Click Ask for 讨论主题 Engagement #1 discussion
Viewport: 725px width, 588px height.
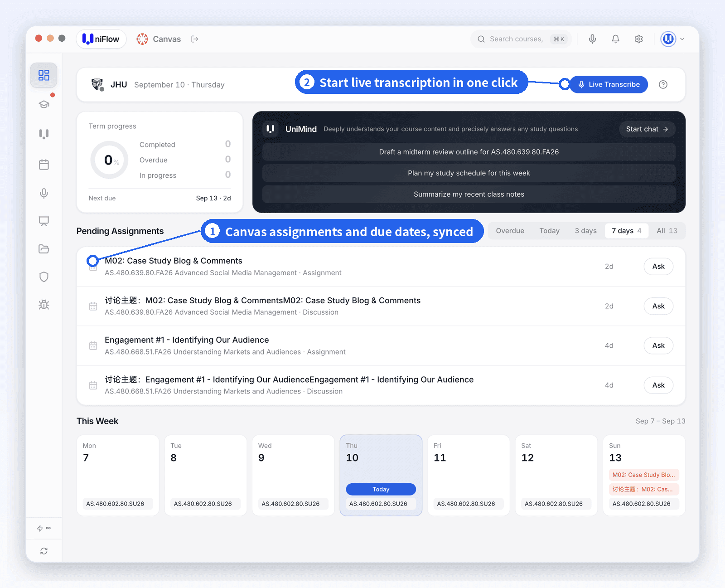point(658,385)
